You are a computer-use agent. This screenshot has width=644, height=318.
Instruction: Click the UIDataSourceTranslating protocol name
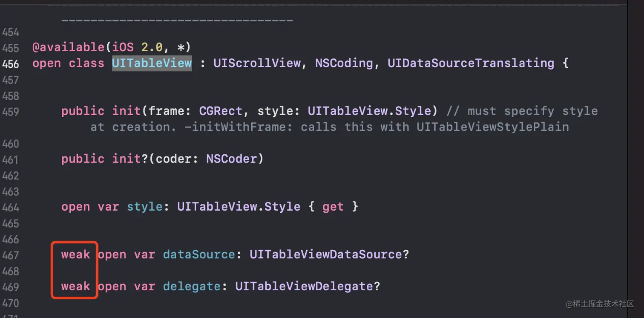pyautogui.click(x=471, y=64)
